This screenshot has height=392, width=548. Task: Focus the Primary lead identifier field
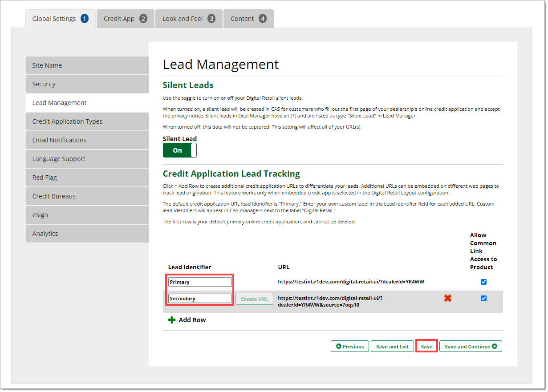200,282
